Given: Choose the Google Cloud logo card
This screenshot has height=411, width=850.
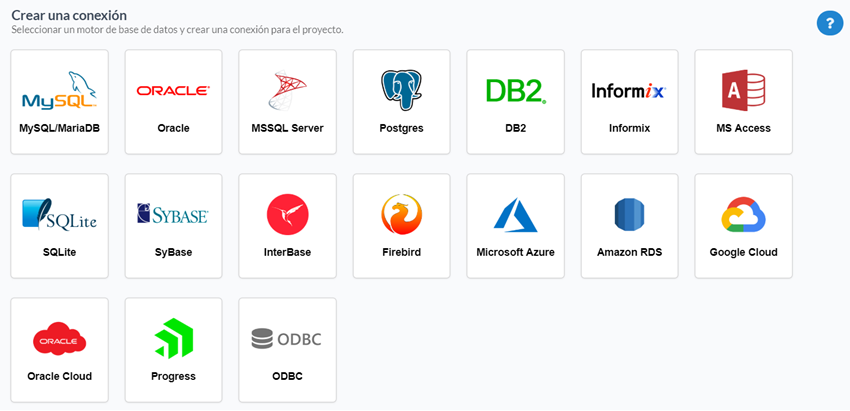Looking at the screenshot, I should (x=743, y=226).
